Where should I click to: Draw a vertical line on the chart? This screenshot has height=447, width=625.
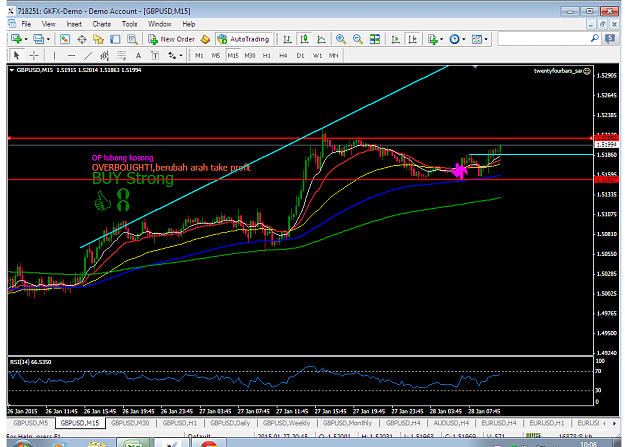pos(54,56)
